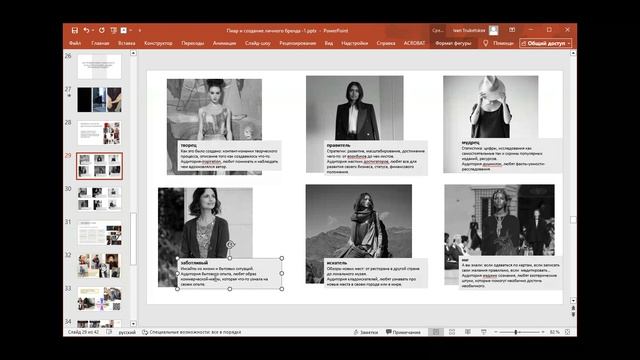
Task: Switch to Reading view
Action: click(x=468, y=332)
